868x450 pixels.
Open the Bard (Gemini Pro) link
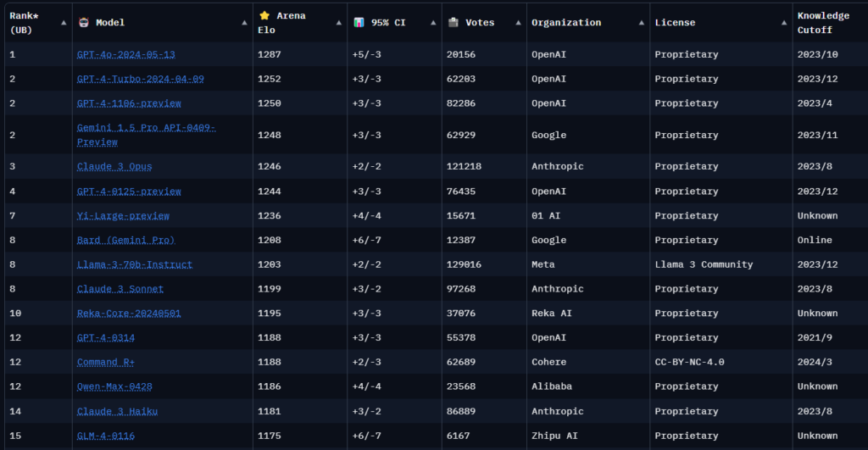coord(125,240)
